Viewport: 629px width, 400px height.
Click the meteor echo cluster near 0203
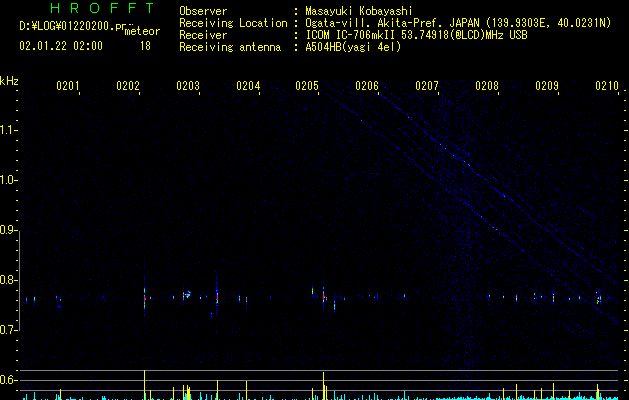pos(187,295)
